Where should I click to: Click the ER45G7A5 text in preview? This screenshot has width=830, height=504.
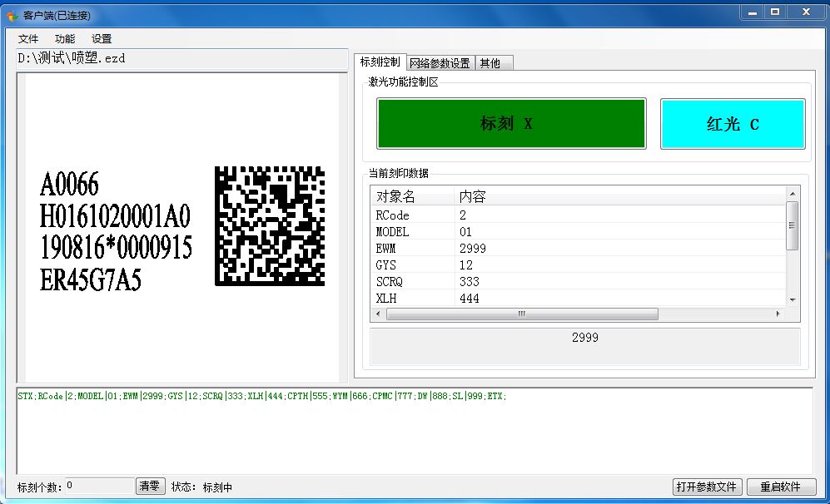pyautogui.click(x=91, y=279)
